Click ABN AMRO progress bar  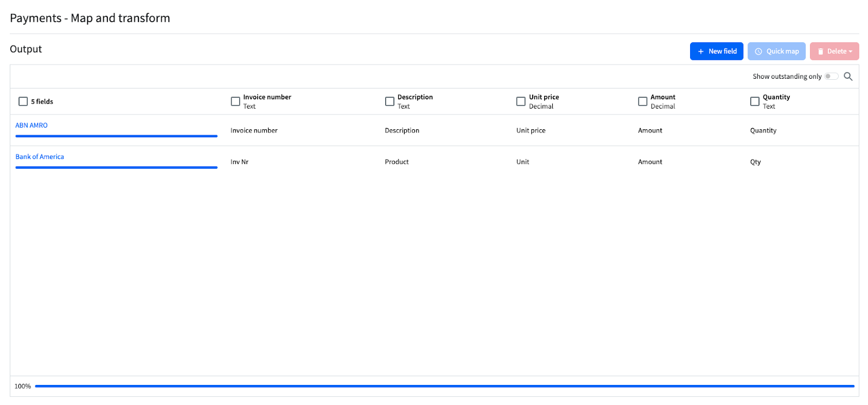[x=116, y=136]
